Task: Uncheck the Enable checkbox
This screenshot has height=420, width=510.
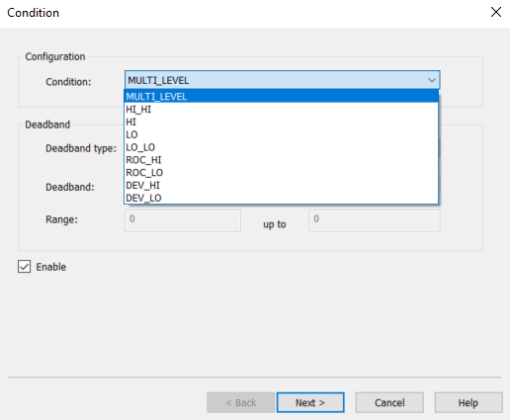Action: (x=25, y=267)
